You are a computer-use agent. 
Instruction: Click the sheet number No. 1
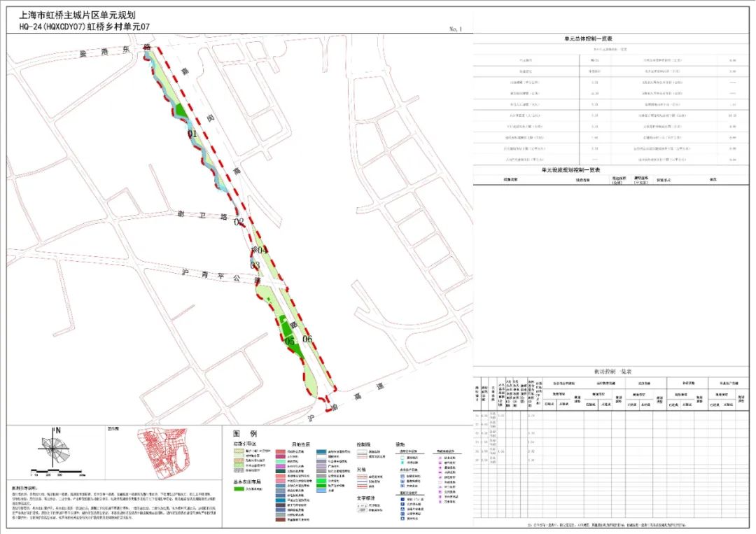pos(455,29)
